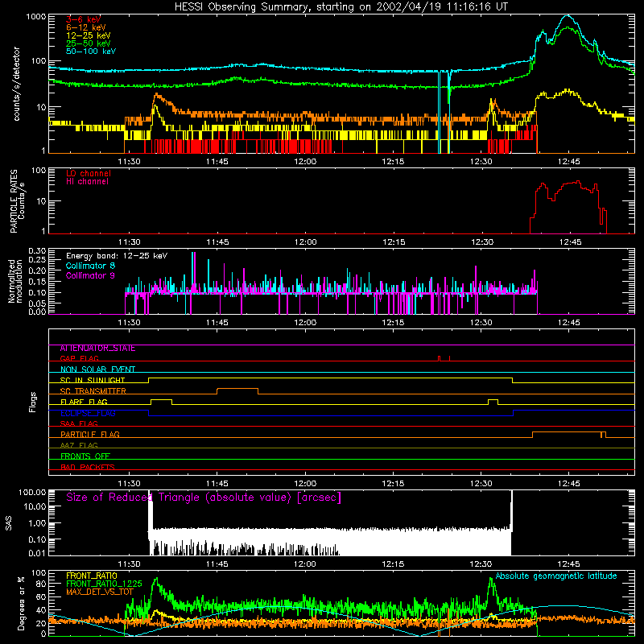This screenshot has width=644, height=644.
Task: Click the "SAA_FLAG" flag label
Action: (79, 424)
